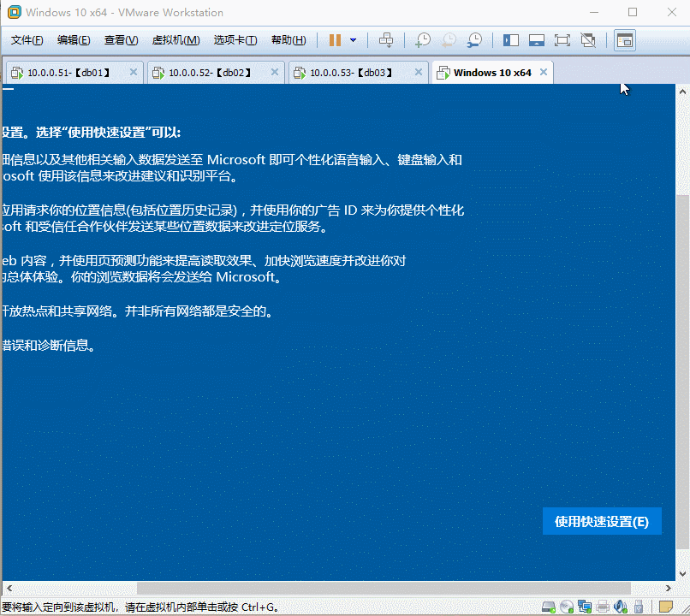Switch to Unity mode
The width and height of the screenshot is (690, 616).
tap(588, 40)
